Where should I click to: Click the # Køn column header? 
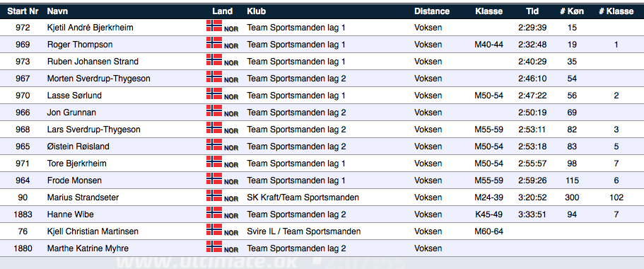(x=572, y=11)
